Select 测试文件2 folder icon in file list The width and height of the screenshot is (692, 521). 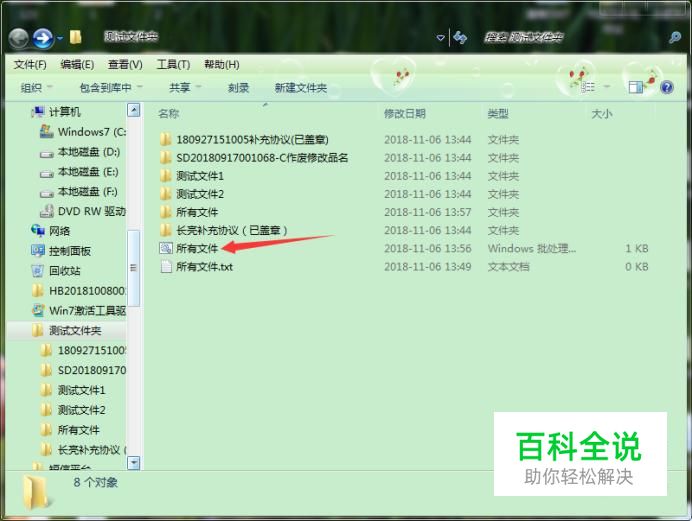166,194
